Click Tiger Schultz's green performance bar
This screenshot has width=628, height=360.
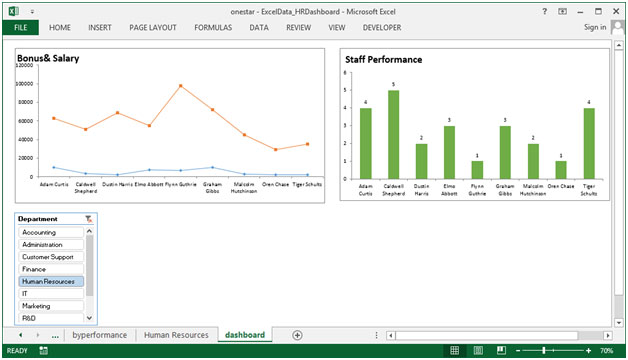pyautogui.click(x=589, y=143)
